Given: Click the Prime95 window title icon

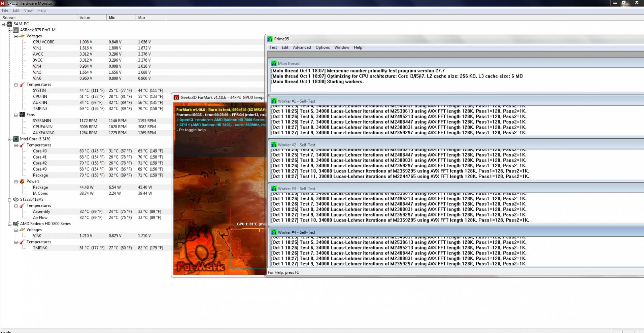Looking at the screenshot, I should coord(270,39).
